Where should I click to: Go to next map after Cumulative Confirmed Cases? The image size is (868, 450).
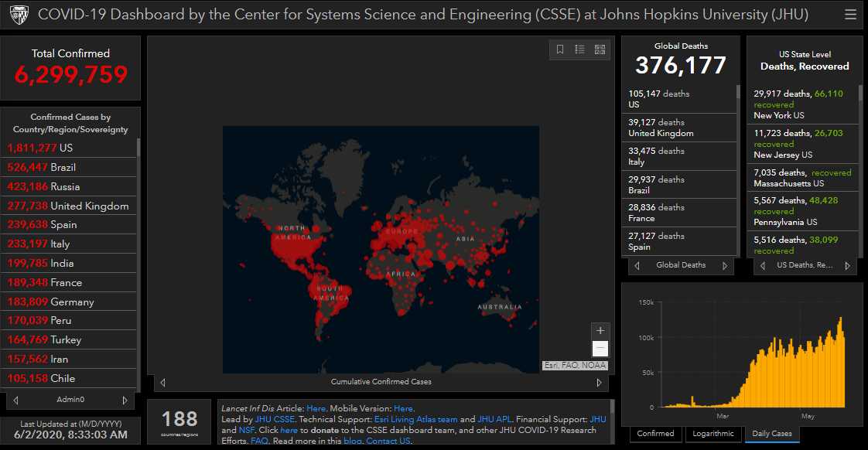[x=599, y=382]
